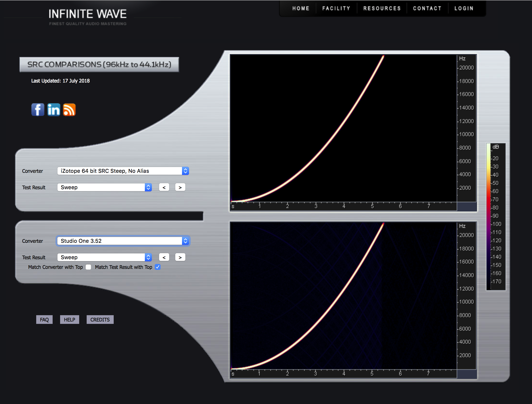The width and height of the screenshot is (532, 404).
Task: Open the CREDITS button
Action: [x=100, y=320]
